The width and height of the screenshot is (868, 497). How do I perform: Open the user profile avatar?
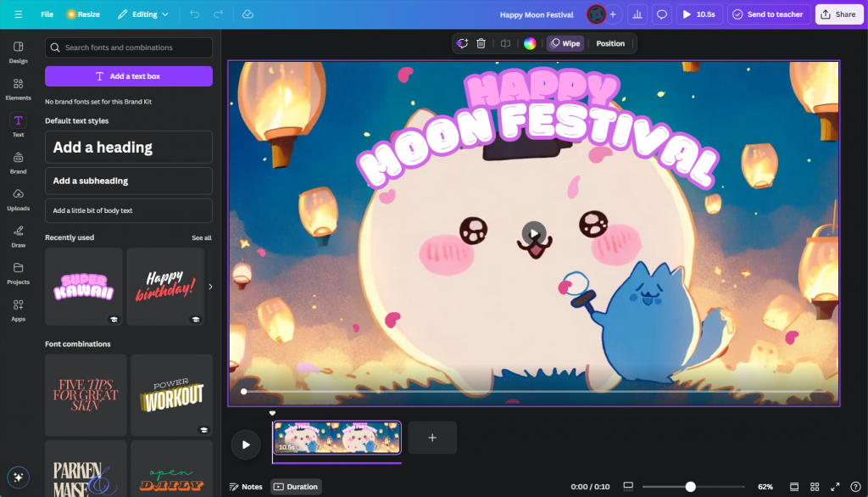596,14
